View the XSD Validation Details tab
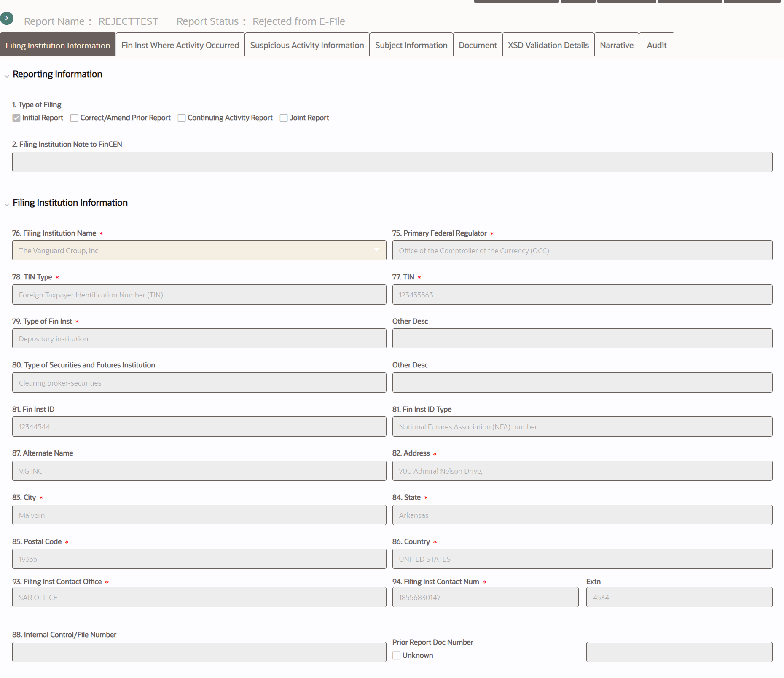This screenshot has height=678, width=784. 548,45
